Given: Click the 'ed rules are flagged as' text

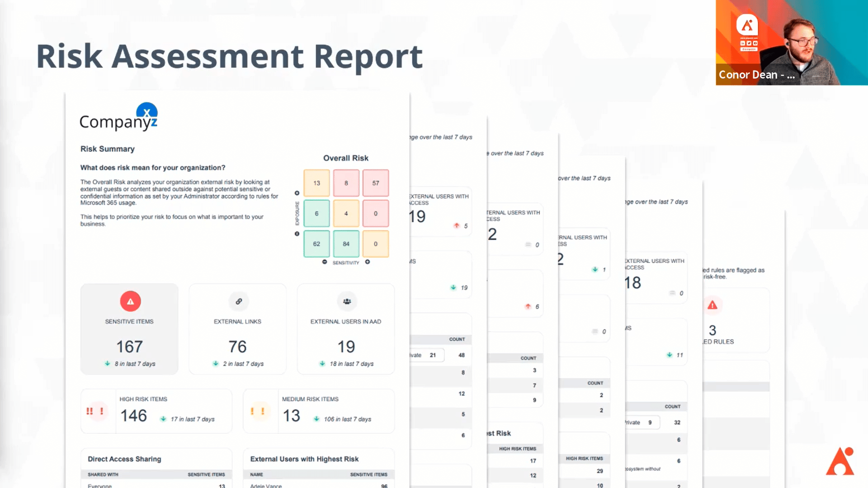Looking at the screenshot, I should click(x=733, y=270).
